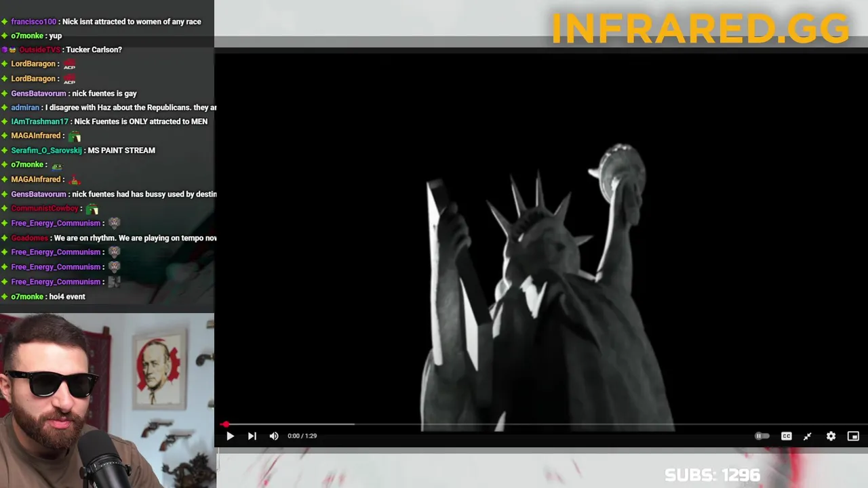Viewport: 868px width, 488px height.
Task: Click the SUBS: 1296 counter
Action: click(712, 475)
